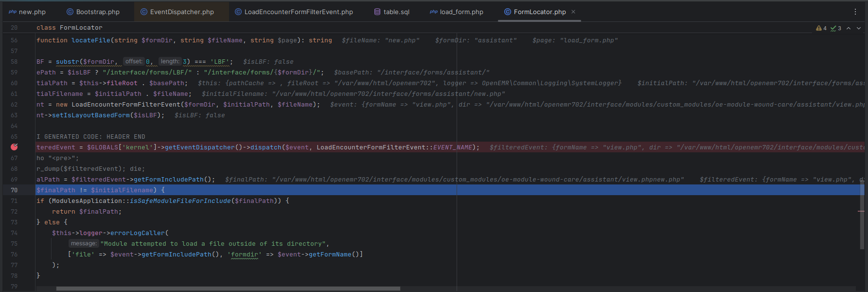
Task: Click the load_form.php file type icon
Action: [434, 12]
